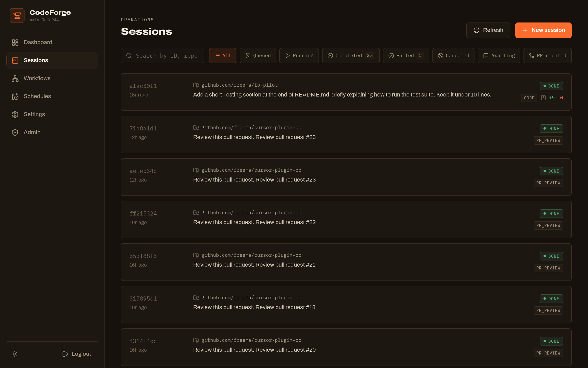588x368 pixels.
Task: Open Dashboard from the sidebar
Action: [x=52, y=42]
